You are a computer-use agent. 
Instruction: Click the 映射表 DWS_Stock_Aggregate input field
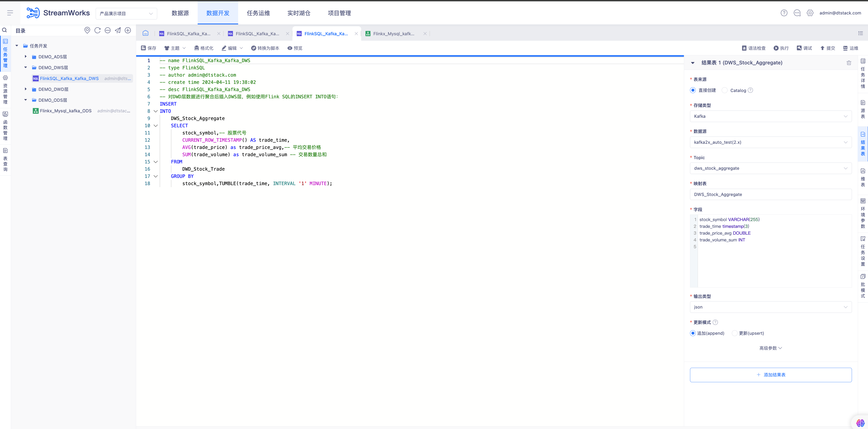[x=771, y=194]
